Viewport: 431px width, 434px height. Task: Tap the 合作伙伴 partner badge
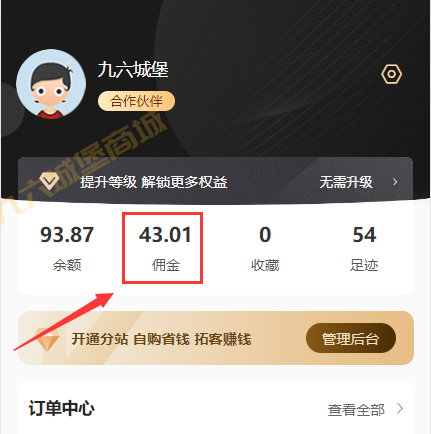click(136, 101)
